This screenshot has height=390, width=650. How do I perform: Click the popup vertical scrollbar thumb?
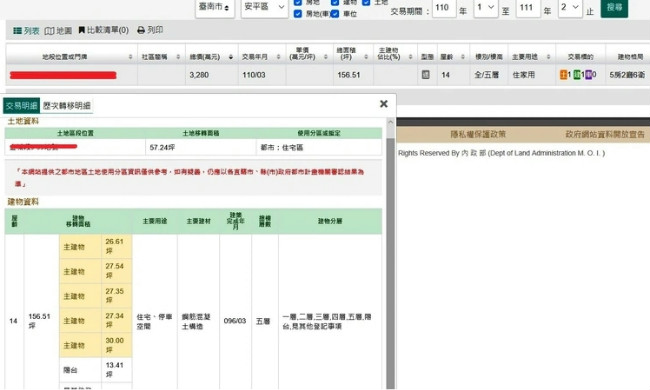coord(390,263)
